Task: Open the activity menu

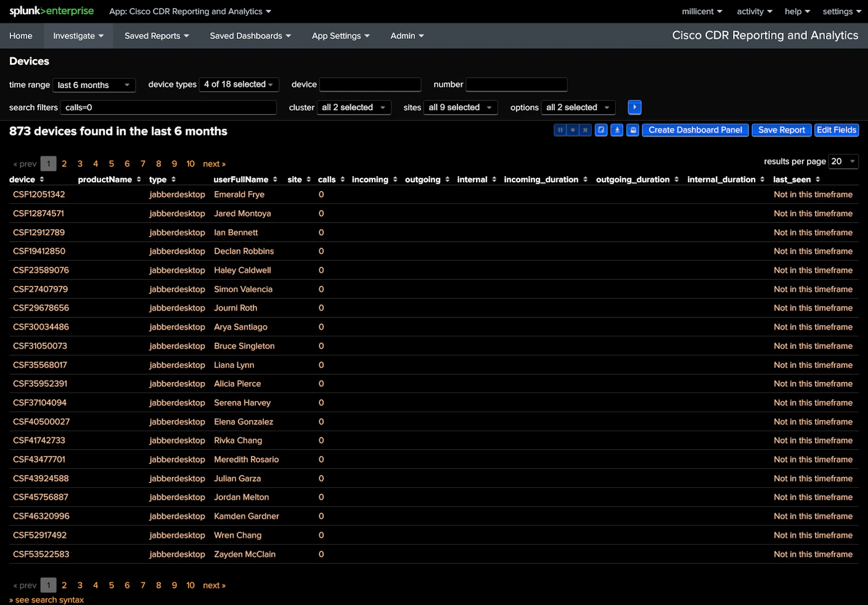Action: (x=755, y=11)
